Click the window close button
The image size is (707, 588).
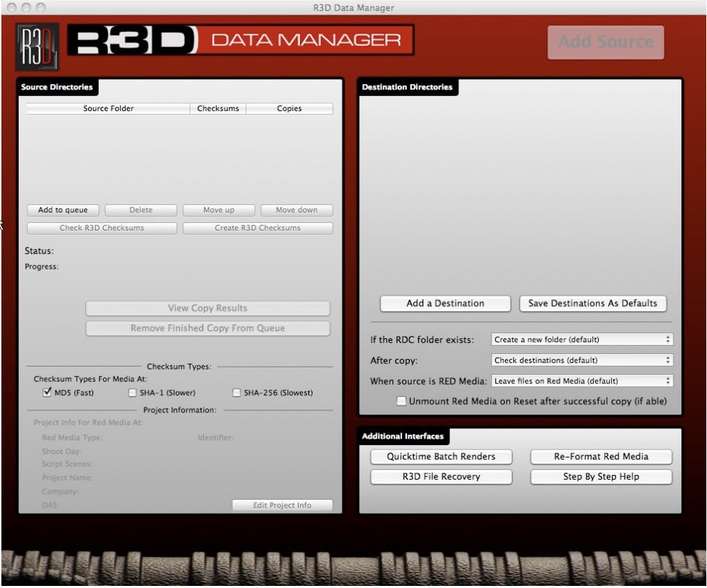pyautogui.click(x=13, y=8)
